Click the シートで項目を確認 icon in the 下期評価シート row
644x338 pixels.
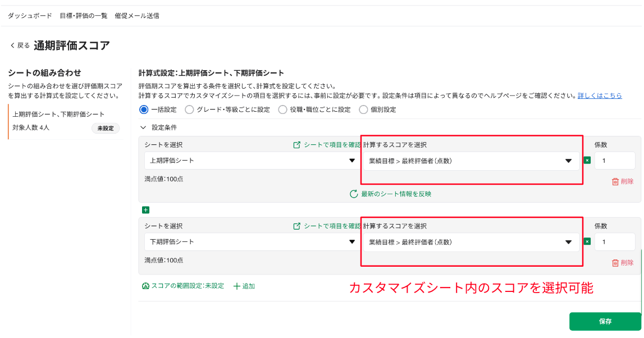(x=297, y=226)
